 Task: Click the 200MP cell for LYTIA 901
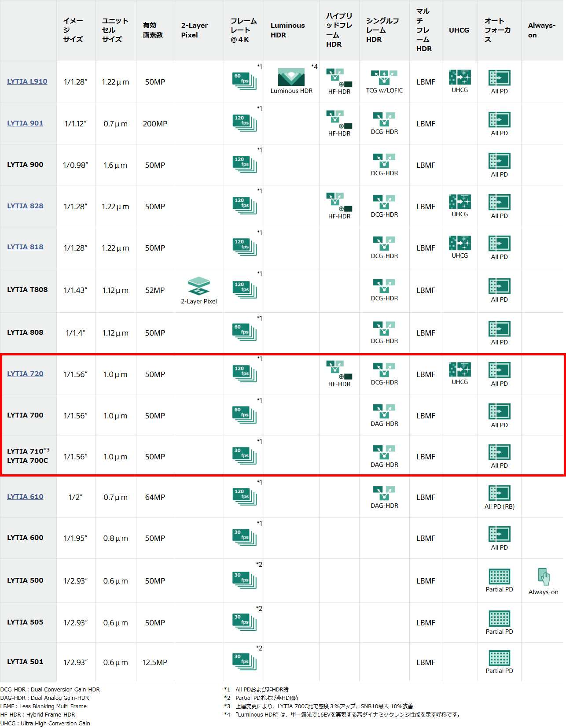click(x=155, y=124)
